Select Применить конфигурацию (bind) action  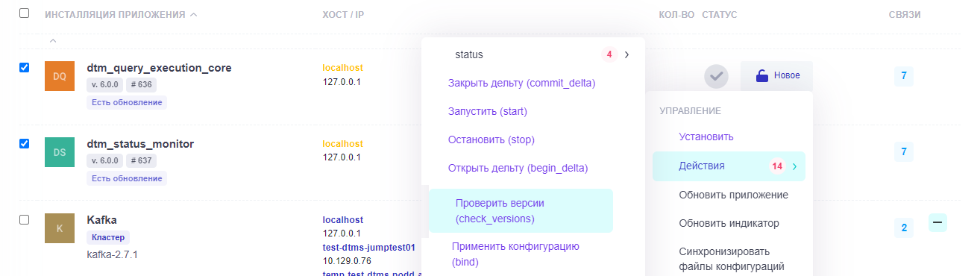tap(515, 254)
